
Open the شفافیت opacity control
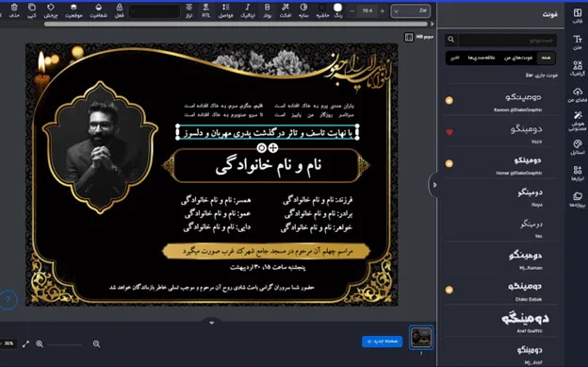[x=98, y=10]
